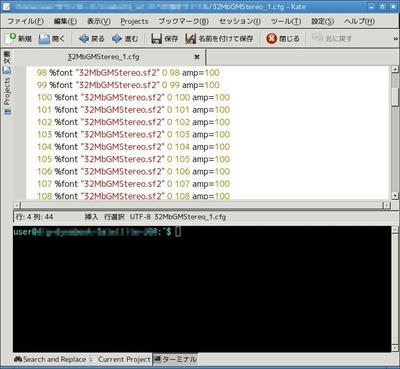Click the editor scrollbar up arrow

click(x=395, y=69)
